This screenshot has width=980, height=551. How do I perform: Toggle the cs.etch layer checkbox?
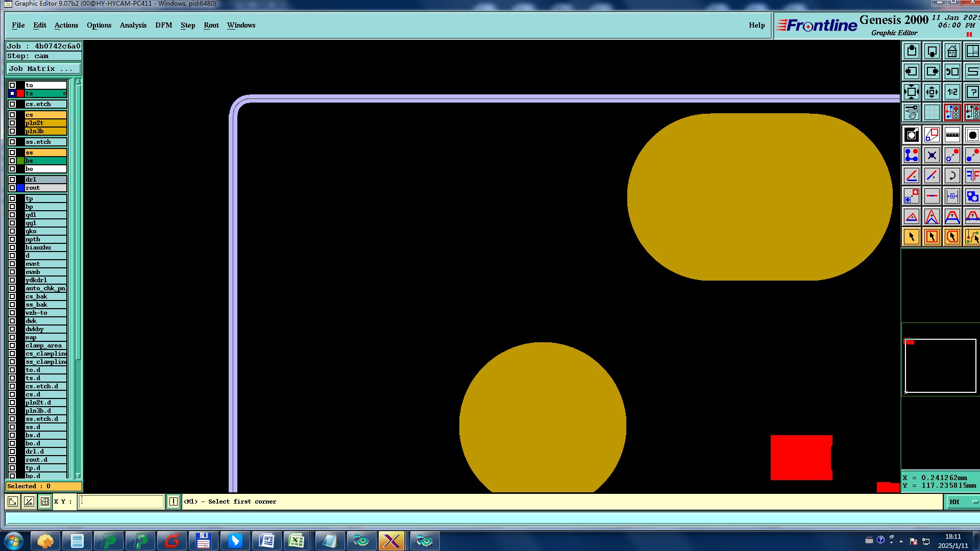click(12, 104)
